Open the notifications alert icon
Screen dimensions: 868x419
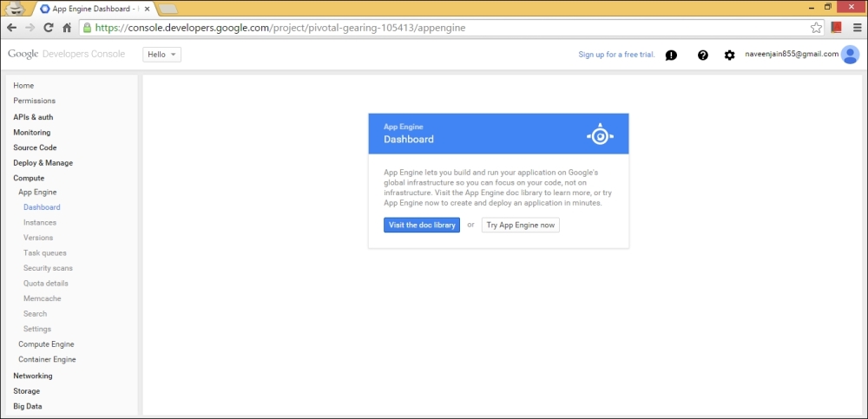point(671,55)
